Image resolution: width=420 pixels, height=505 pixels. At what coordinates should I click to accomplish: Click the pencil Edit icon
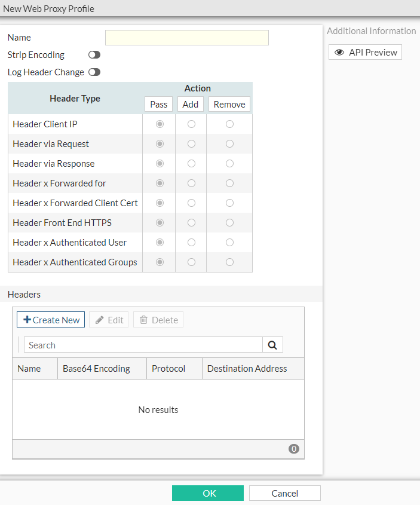(x=100, y=320)
